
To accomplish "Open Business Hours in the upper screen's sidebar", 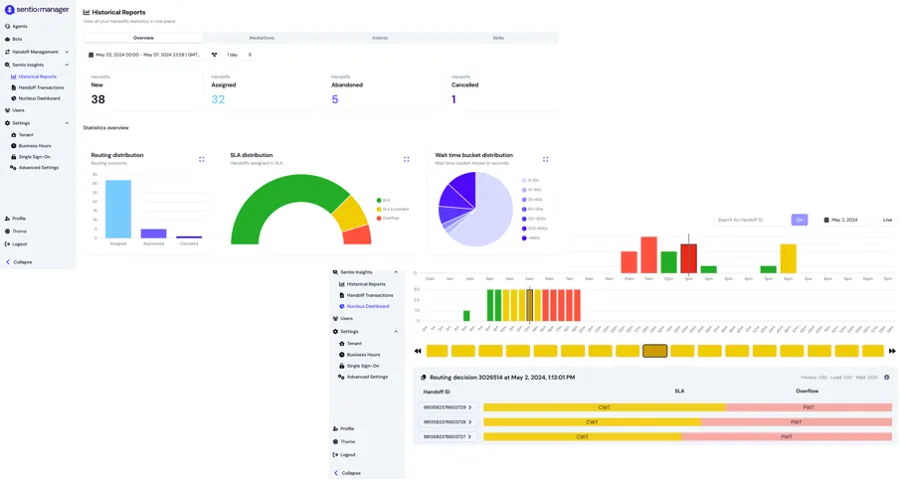I will [x=31, y=146].
